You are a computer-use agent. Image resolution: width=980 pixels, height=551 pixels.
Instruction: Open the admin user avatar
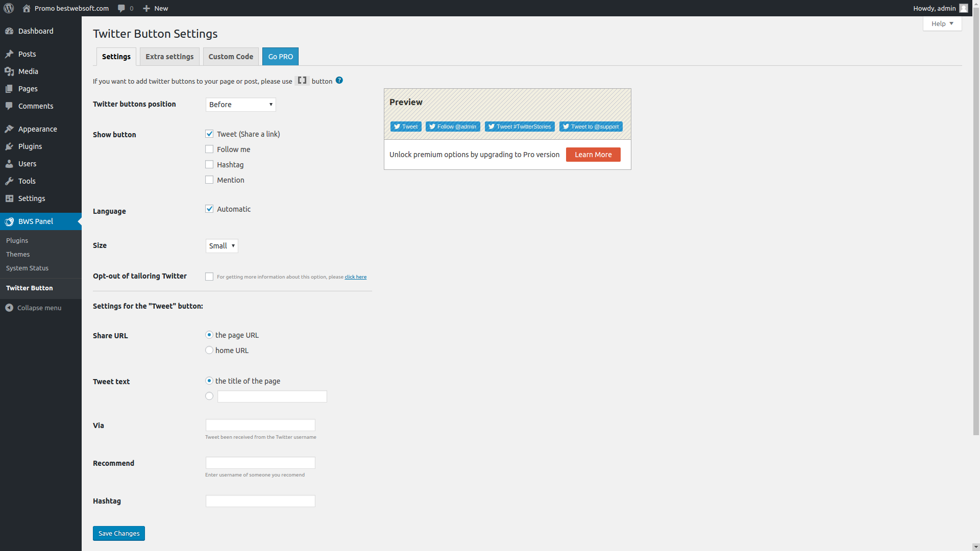[x=963, y=8]
